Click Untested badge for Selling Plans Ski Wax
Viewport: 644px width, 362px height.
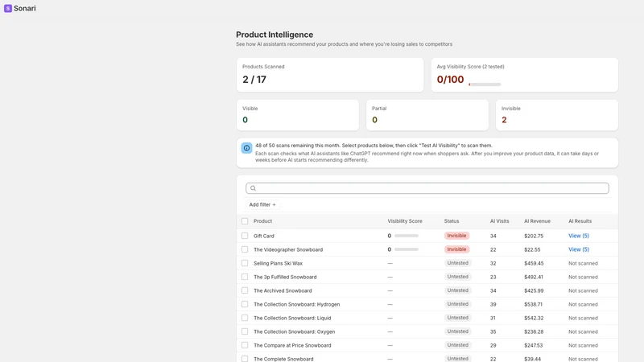[x=457, y=263]
